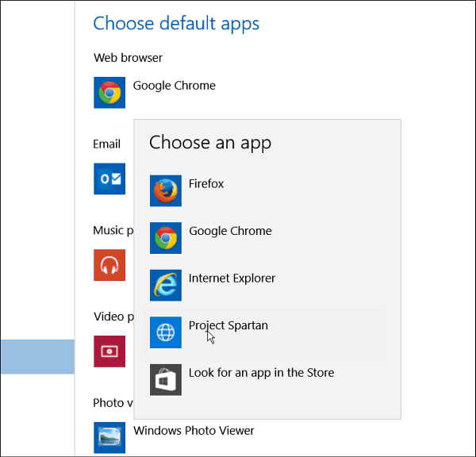Click Look for an app in the Store

point(261,373)
